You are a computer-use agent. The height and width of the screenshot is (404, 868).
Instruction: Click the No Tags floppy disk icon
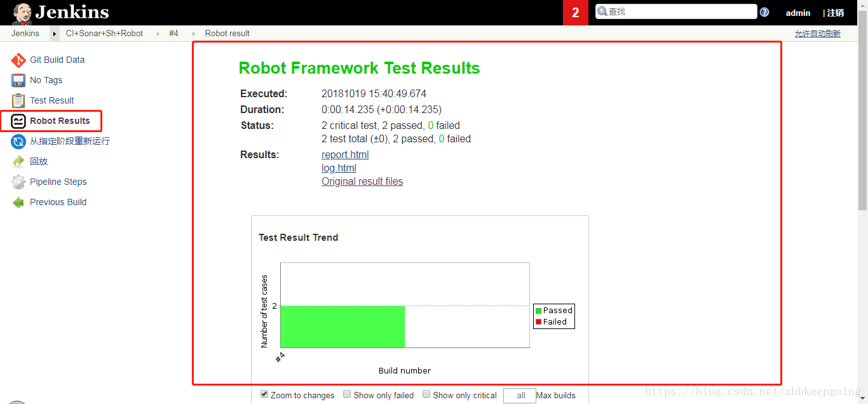[18, 81]
